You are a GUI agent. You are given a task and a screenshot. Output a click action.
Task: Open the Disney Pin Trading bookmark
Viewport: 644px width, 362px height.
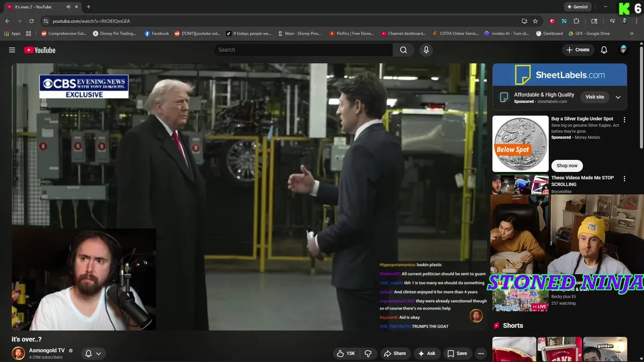(114, 34)
